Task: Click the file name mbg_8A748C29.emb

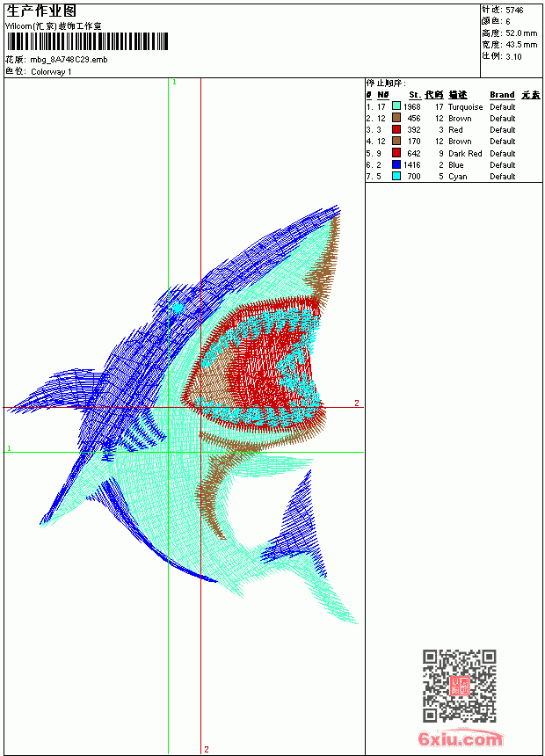Action: pos(69,60)
